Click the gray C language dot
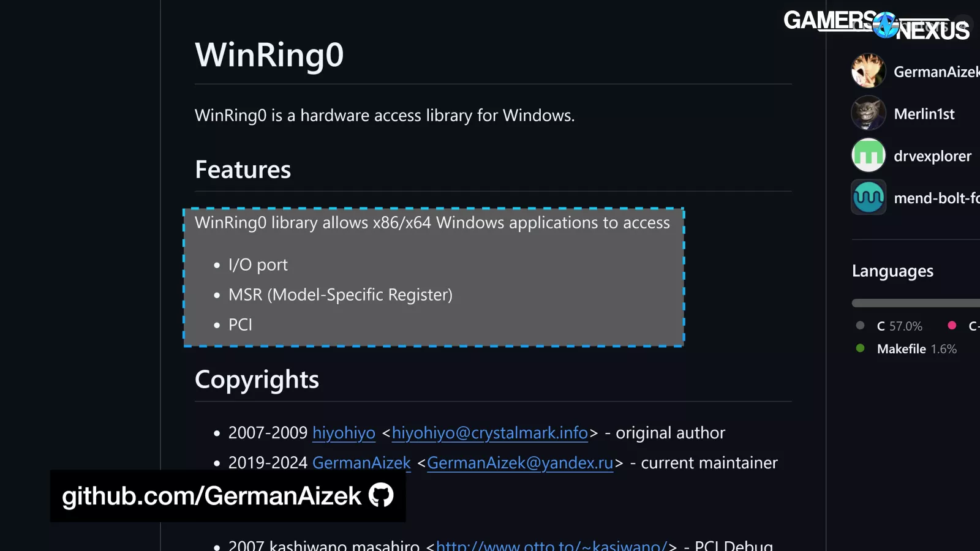The width and height of the screenshot is (980, 551). [860, 326]
